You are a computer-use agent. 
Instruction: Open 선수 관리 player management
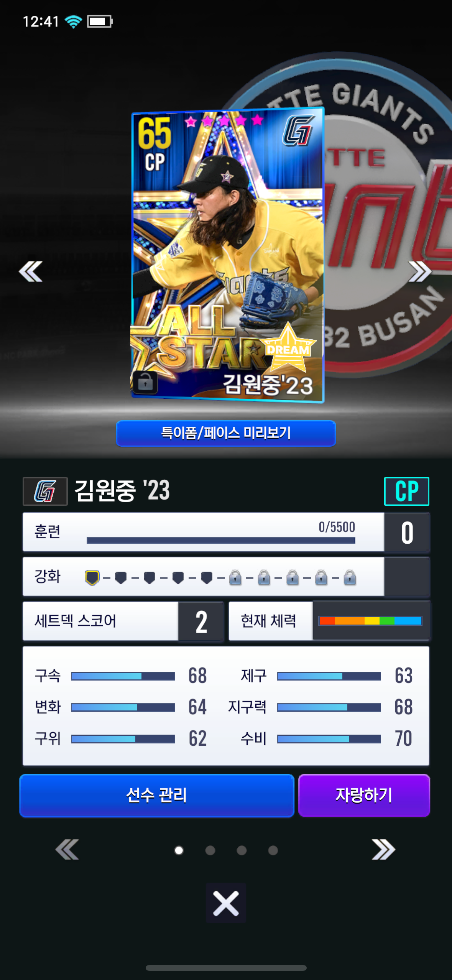(157, 795)
